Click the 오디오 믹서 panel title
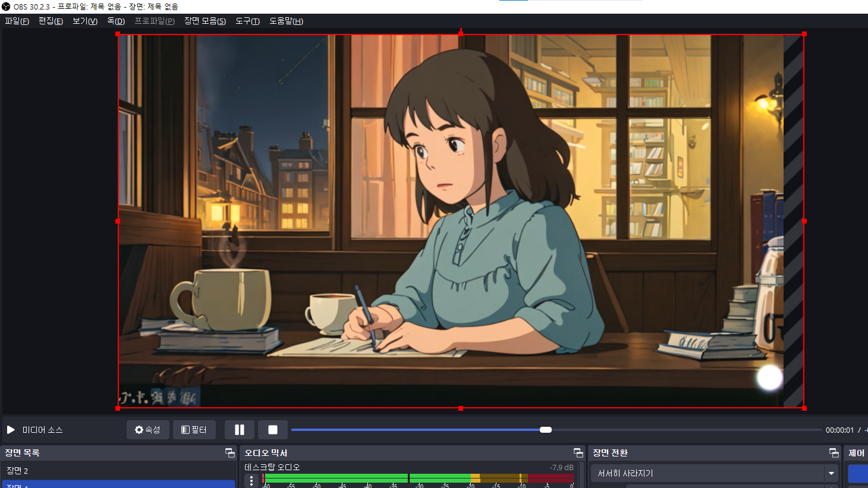This screenshot has height=488, width=868. click(266, 453)
